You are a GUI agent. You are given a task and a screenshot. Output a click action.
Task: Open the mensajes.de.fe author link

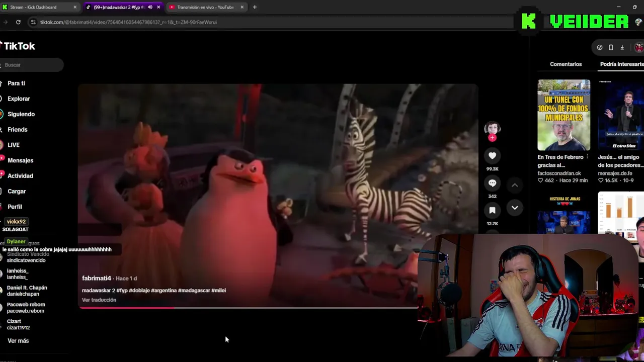(x=615, y=173)
